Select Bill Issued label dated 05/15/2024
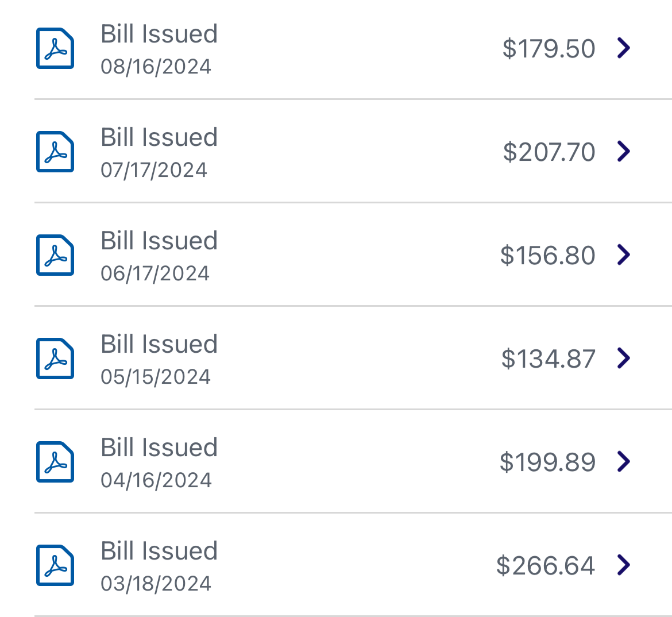 coord(159,344)
